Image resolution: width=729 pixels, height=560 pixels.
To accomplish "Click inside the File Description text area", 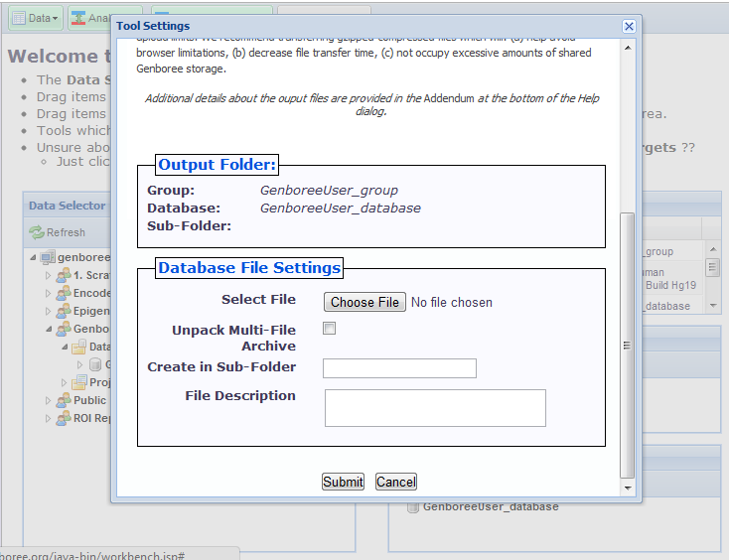I will pos(435,407).
